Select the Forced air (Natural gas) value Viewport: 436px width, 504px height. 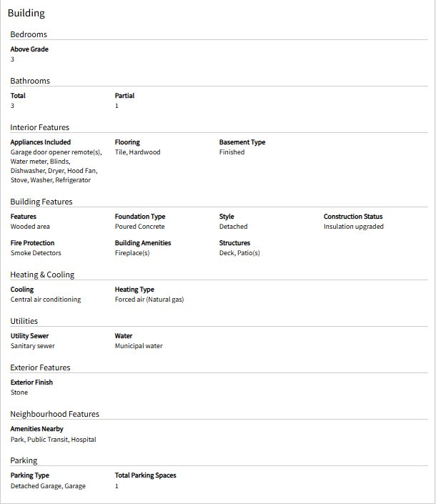[x=149, y=300]
